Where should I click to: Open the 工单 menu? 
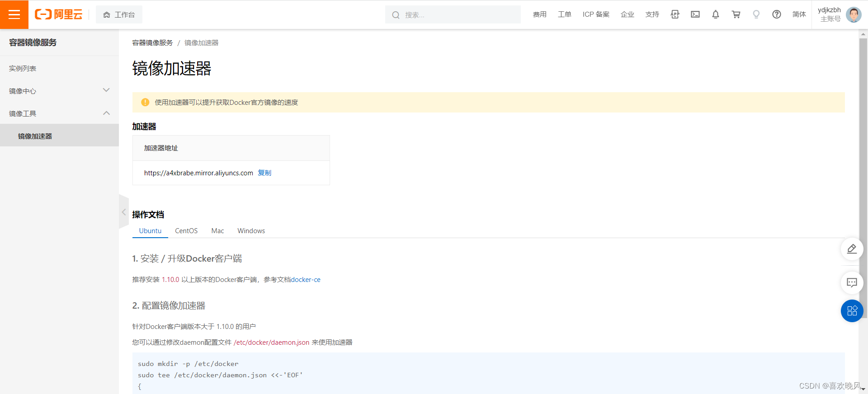click(564, 14)
